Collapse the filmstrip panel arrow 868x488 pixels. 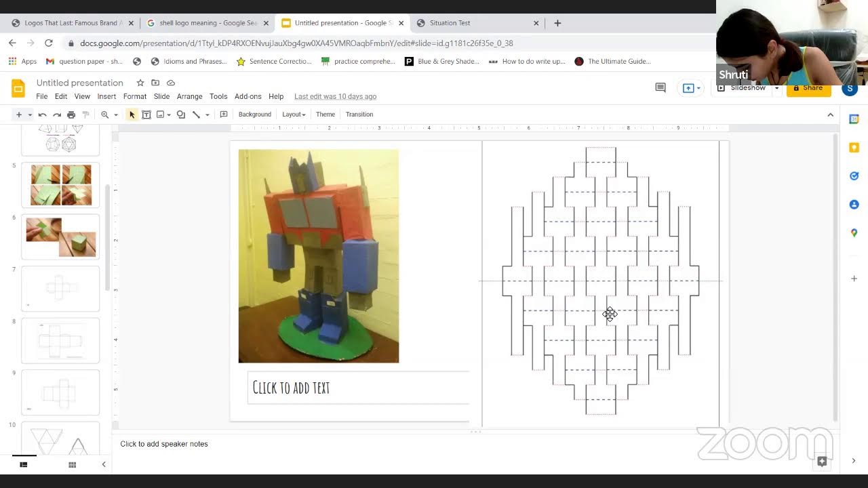pos(104,465)
